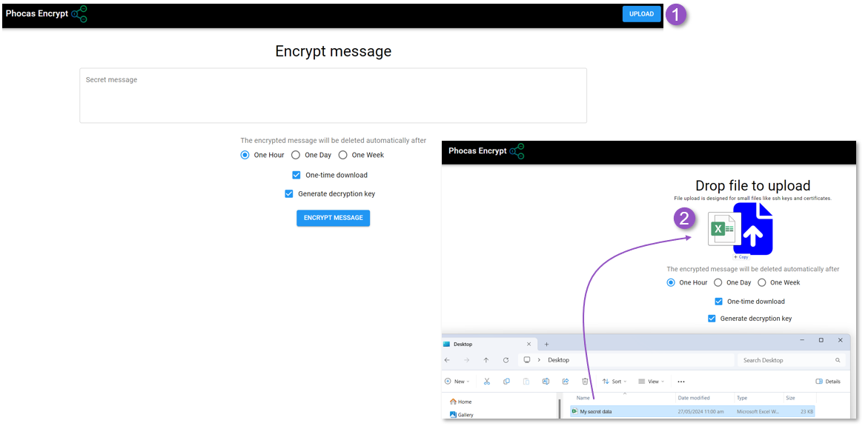Click the UPLOAD button in the header
The width and height of the screenshot is (868, 426).
pos(642,14)
